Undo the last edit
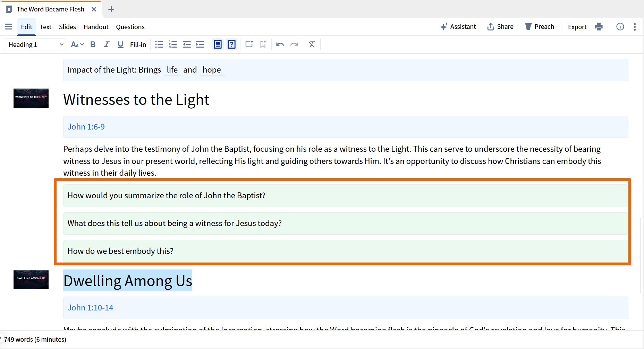The height and width of the screenshot is (349, 644). (280, 44)
